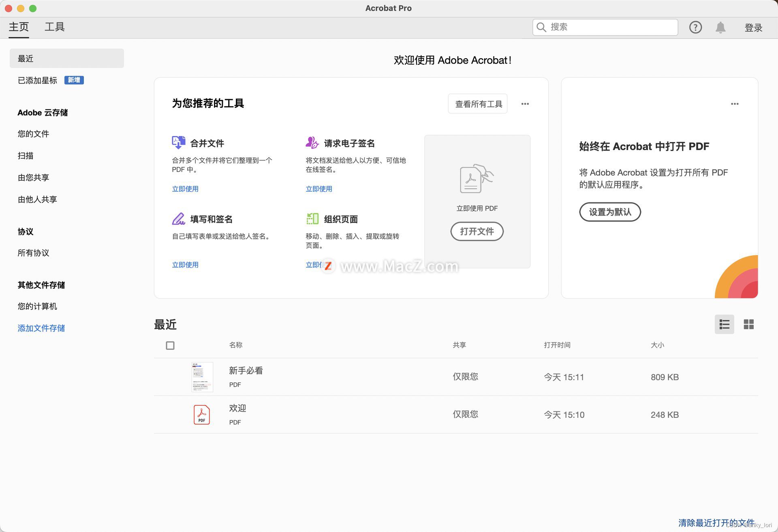Click the 扫描 sidebar item

click(26, 155)
